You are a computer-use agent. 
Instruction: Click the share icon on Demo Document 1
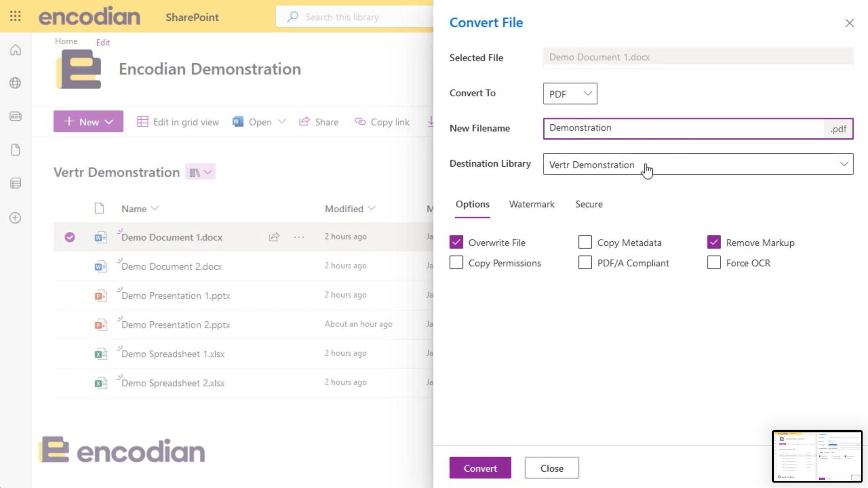pyautogui.click(x=274, y=237)
